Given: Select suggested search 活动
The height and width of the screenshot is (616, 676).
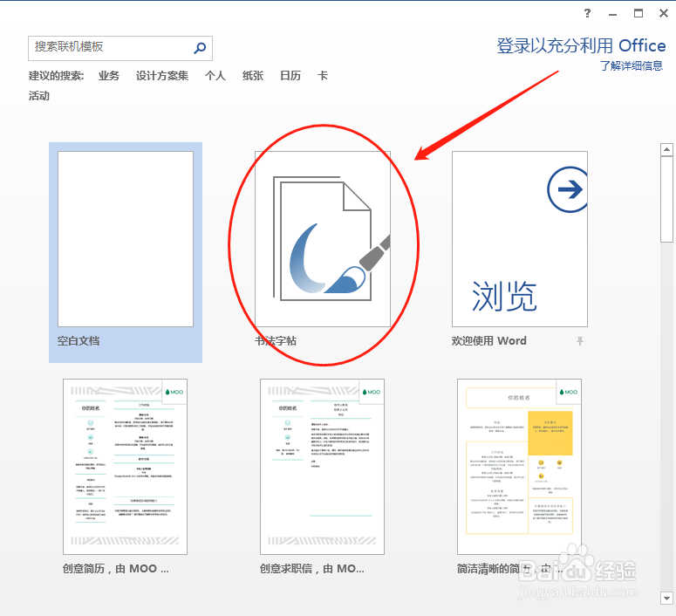Looking at the screenshot, I should (x=39, y=96).
